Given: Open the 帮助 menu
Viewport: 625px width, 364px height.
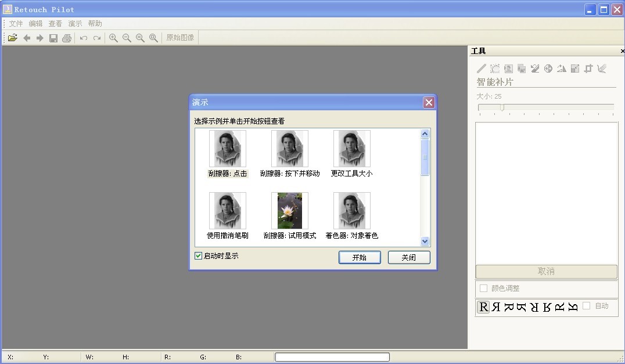Looking at the screenshot, I should [95, 23].
